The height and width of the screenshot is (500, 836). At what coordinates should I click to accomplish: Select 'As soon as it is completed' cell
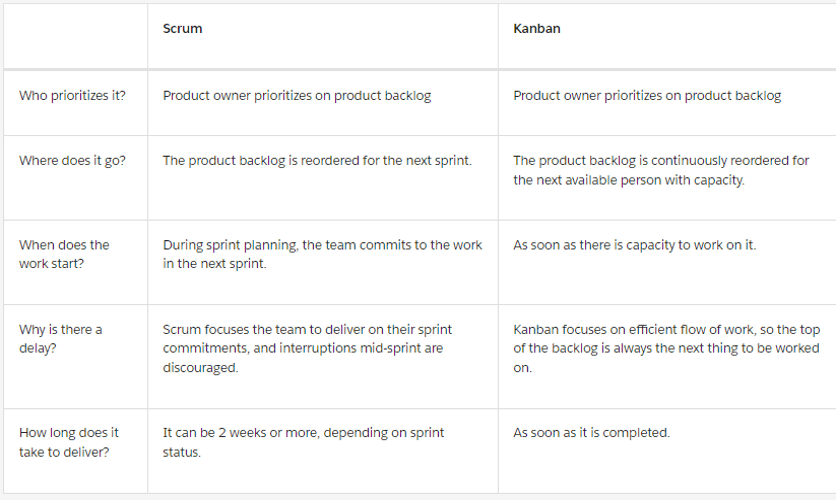click(x=591, y=433)
